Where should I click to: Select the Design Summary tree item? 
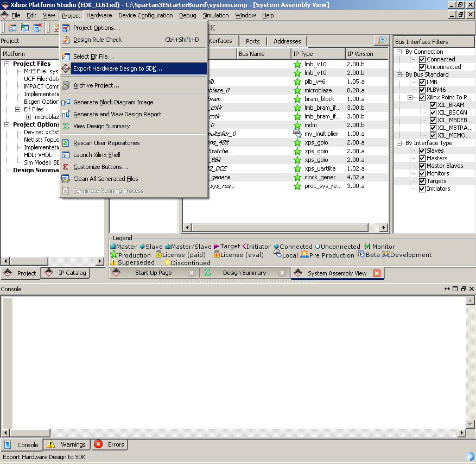click(36, 170)
